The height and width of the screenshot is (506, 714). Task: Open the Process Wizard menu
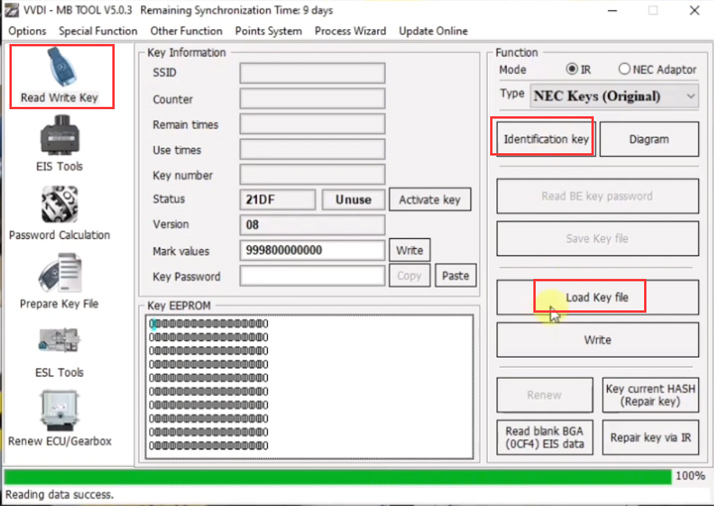(x=350, y=31)
